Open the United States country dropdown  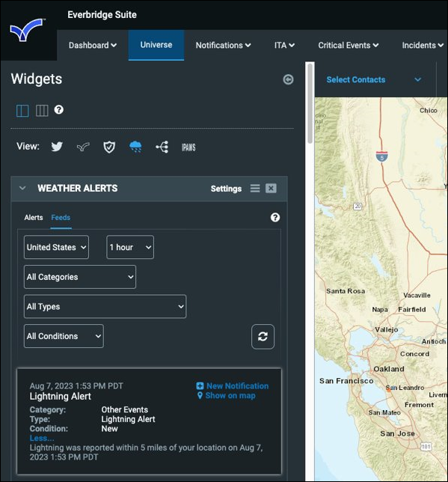[x=57, y=247]
